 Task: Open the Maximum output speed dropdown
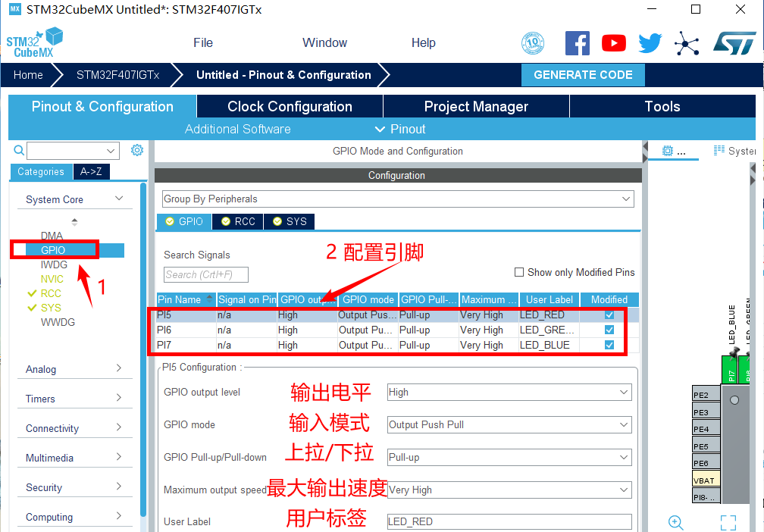pyautogui.click(x=509, y=490)
